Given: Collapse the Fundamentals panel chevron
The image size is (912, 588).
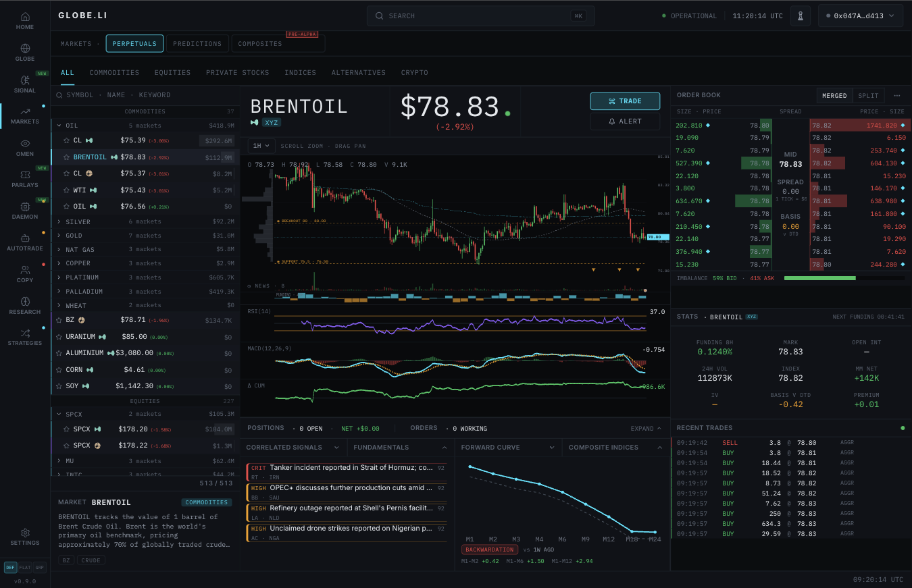Looking at the screenshot, I should 444,448.
